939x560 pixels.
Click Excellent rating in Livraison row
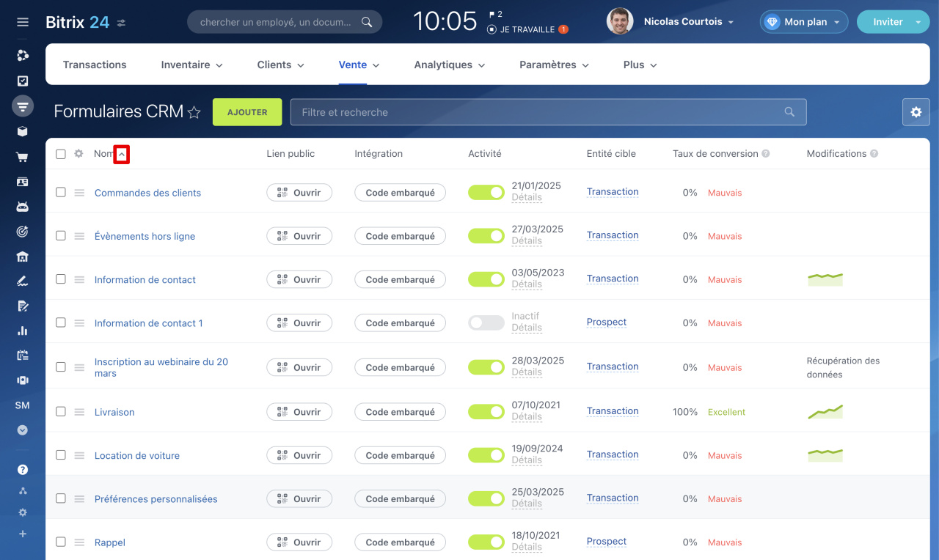tap(726, 412)
